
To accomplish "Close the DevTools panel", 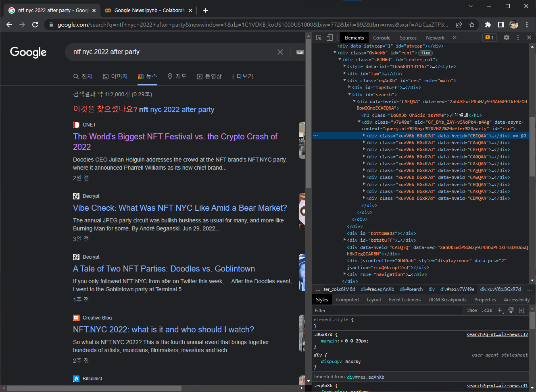I will (529, 37).
